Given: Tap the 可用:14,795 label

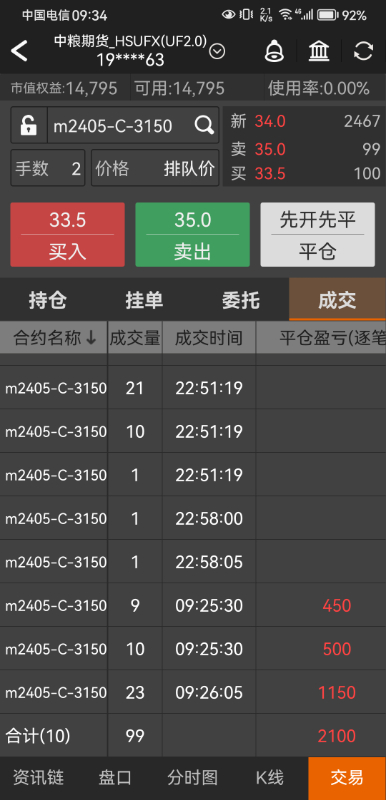Looking at the screenshot, I should click(179, 89).
